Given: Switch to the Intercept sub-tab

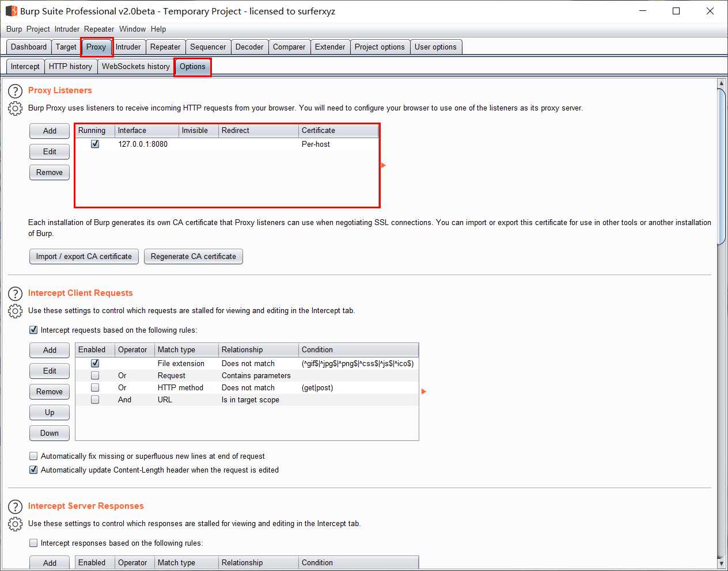Looking at the screenshot, I should [25, 67].
